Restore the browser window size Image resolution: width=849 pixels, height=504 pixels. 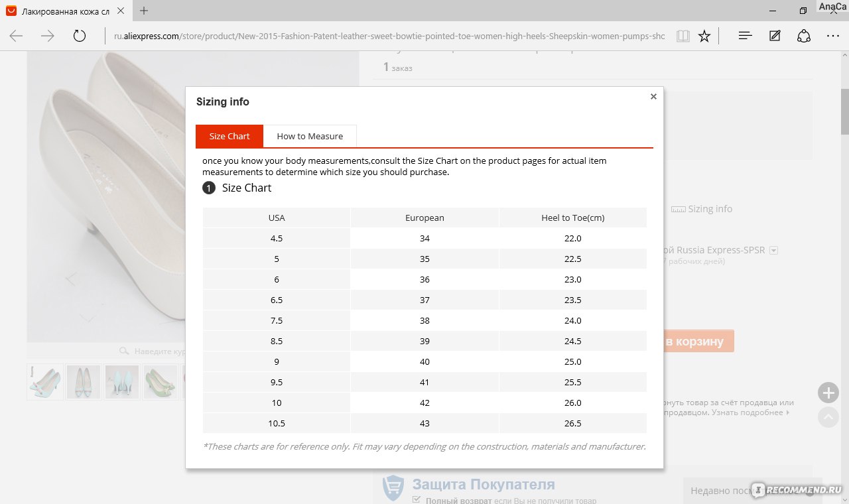click(x=803, y=10)
